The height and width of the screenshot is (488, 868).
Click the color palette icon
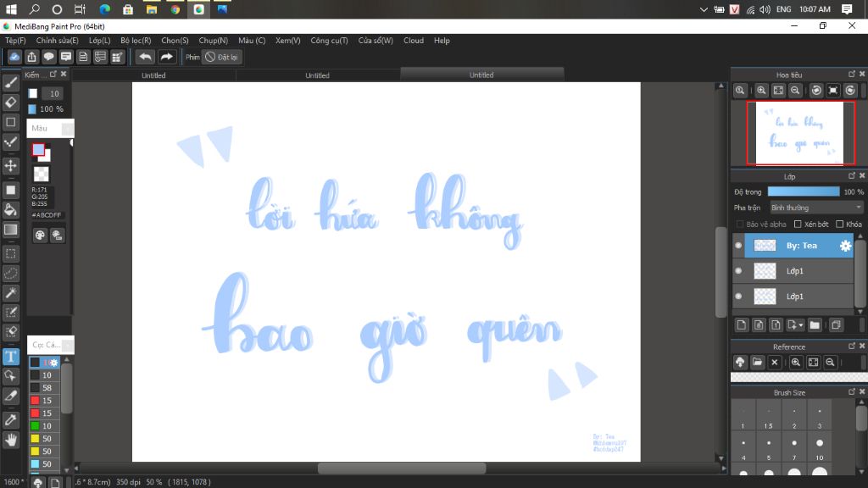(x=40, y=236)
